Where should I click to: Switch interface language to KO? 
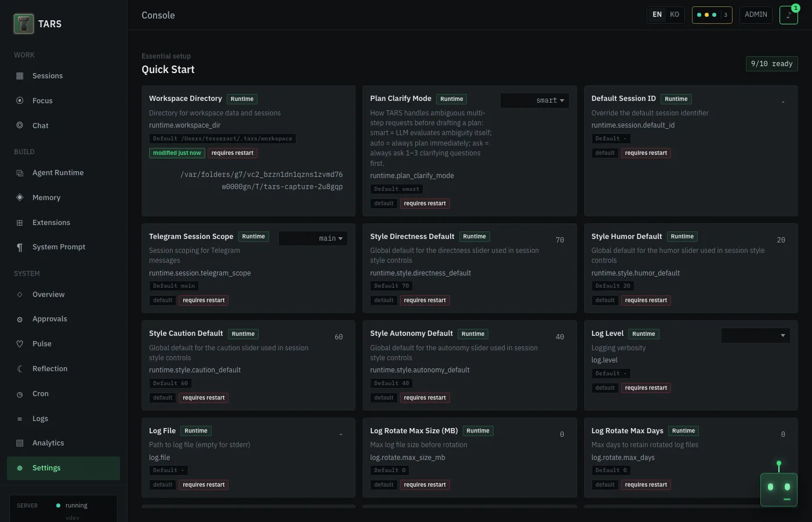[675, 14]
